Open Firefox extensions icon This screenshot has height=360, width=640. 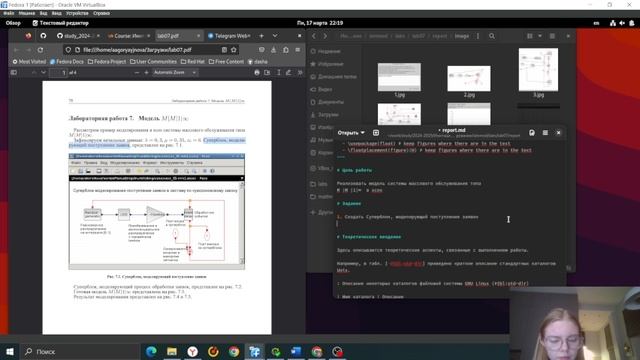point(286,50)
